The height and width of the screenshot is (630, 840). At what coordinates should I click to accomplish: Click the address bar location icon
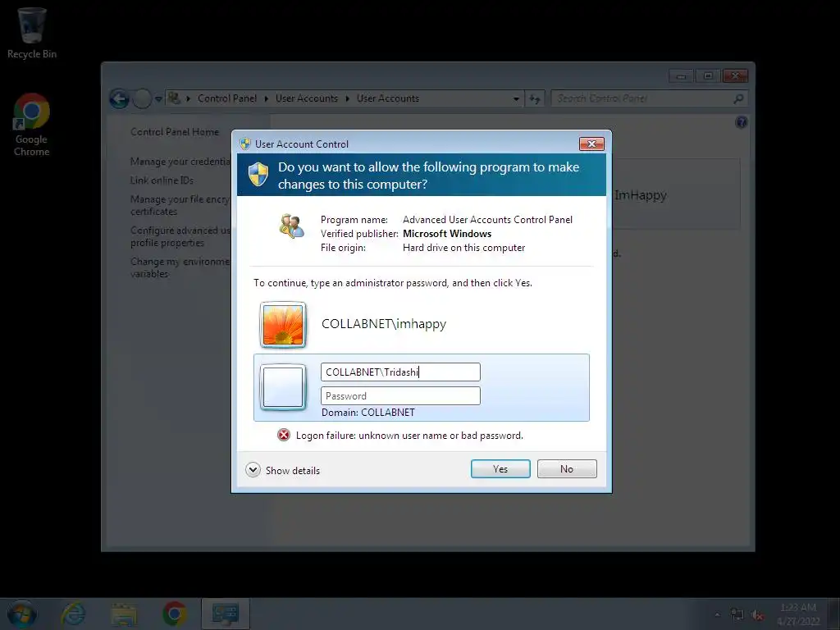pos(174,98)
